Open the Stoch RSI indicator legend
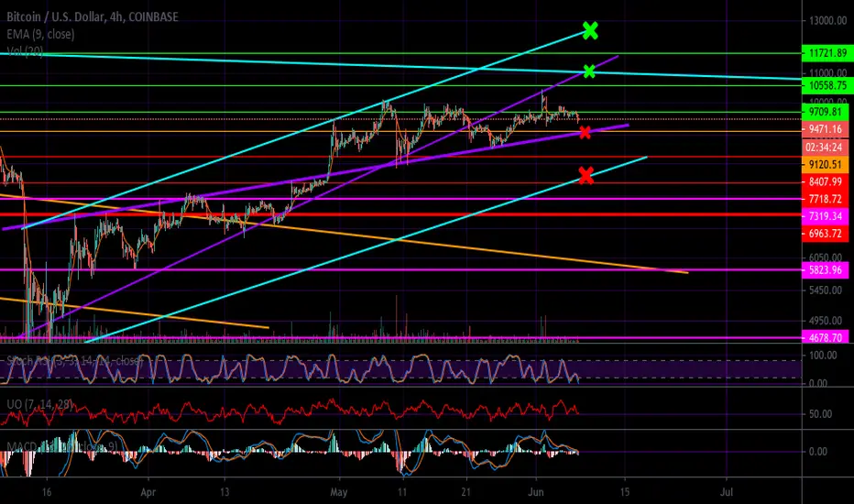The image size is (854, 504). coord(74,361)
